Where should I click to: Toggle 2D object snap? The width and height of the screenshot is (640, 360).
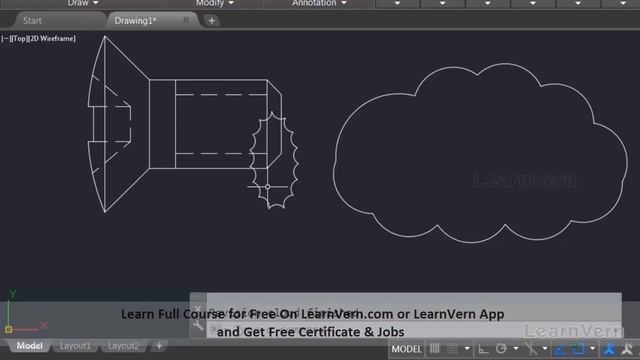(578, 349)
